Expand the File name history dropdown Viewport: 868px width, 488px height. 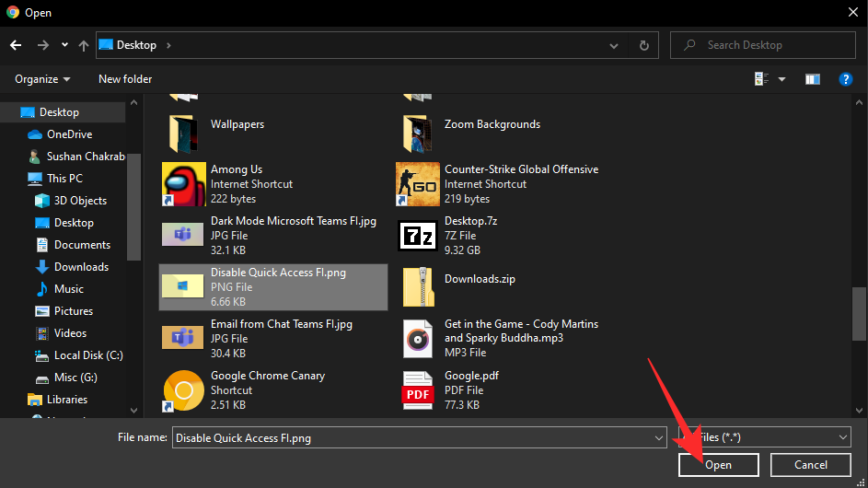click(658, 438)
